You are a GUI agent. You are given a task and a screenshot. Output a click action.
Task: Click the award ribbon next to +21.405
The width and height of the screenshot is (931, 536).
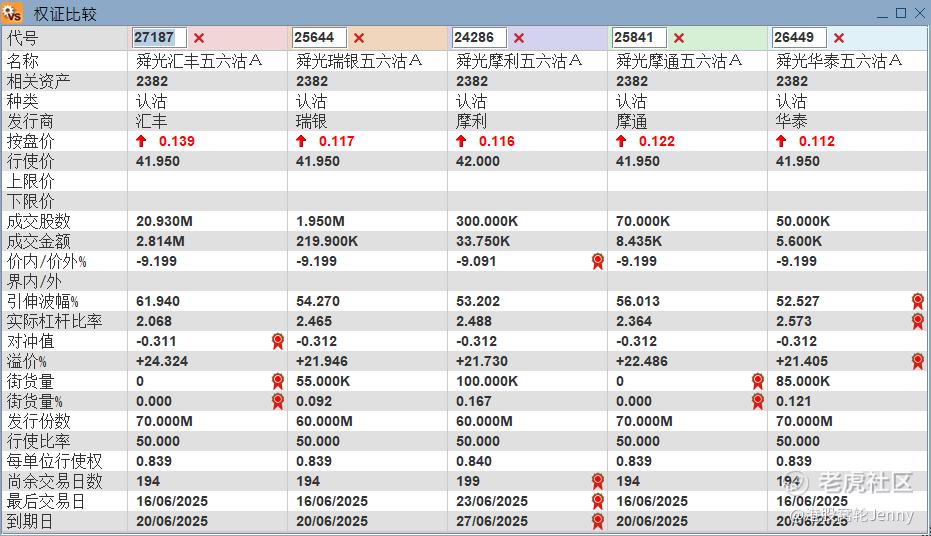[x=918, y=361]
